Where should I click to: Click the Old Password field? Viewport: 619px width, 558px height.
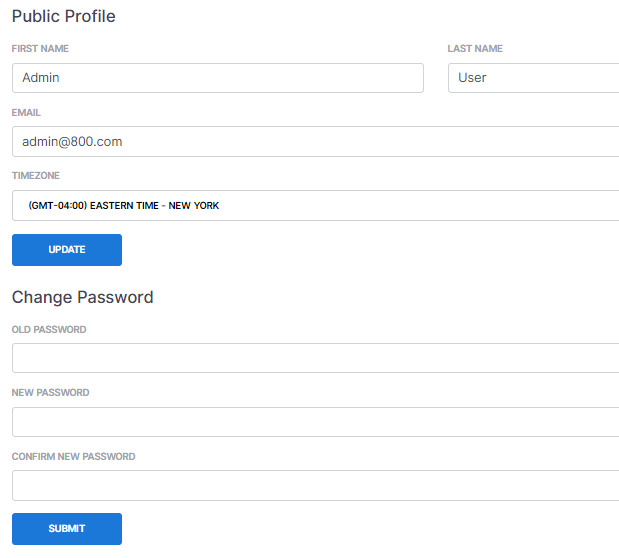(x=315, y=358)
